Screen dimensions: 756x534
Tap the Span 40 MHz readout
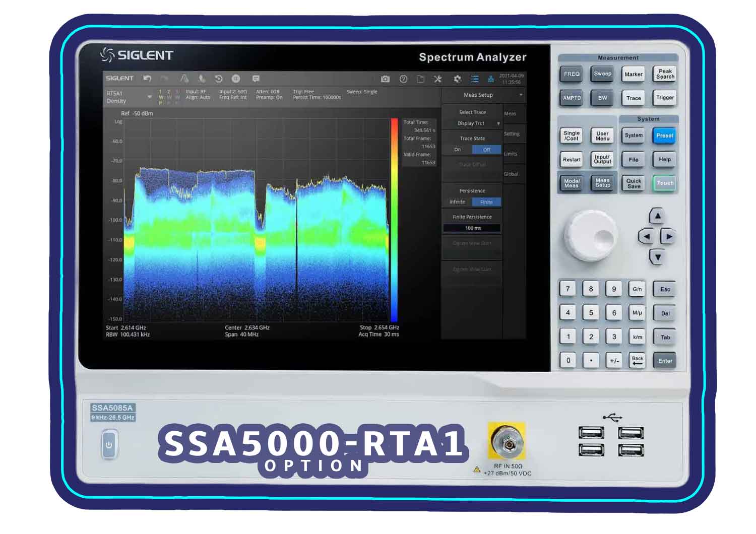[x=241, y=335]
